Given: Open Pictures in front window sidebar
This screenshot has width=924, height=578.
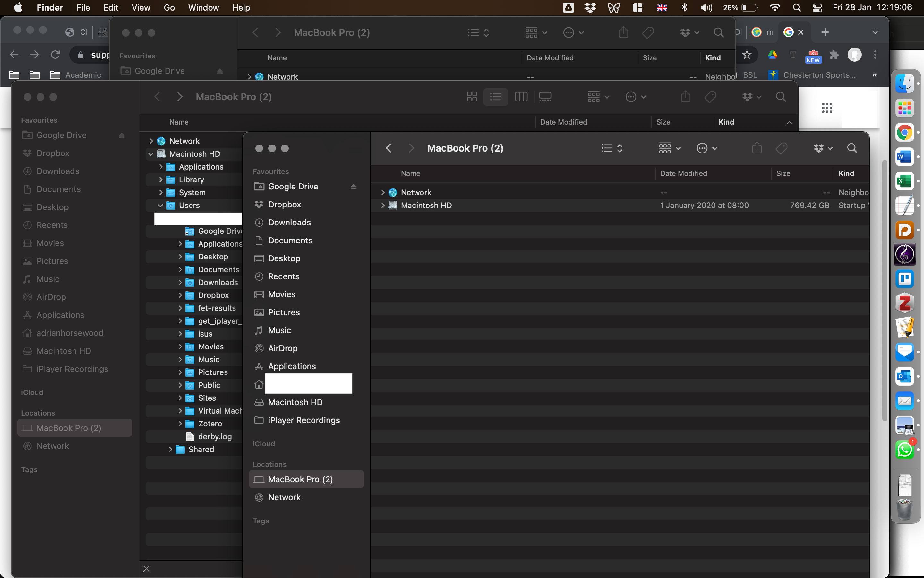Looking at the screenshot, I should pos(284,312).
